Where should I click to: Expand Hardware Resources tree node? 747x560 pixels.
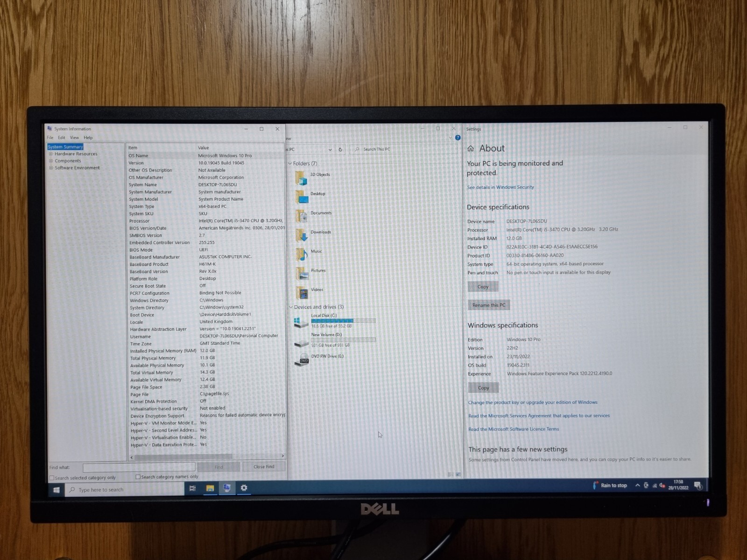[x=51, y=154]
